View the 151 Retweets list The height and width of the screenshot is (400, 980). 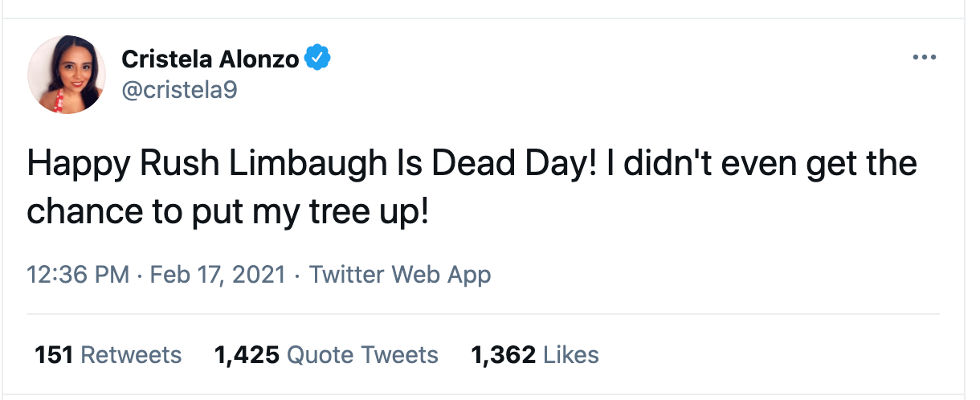[x=108, y=355]
